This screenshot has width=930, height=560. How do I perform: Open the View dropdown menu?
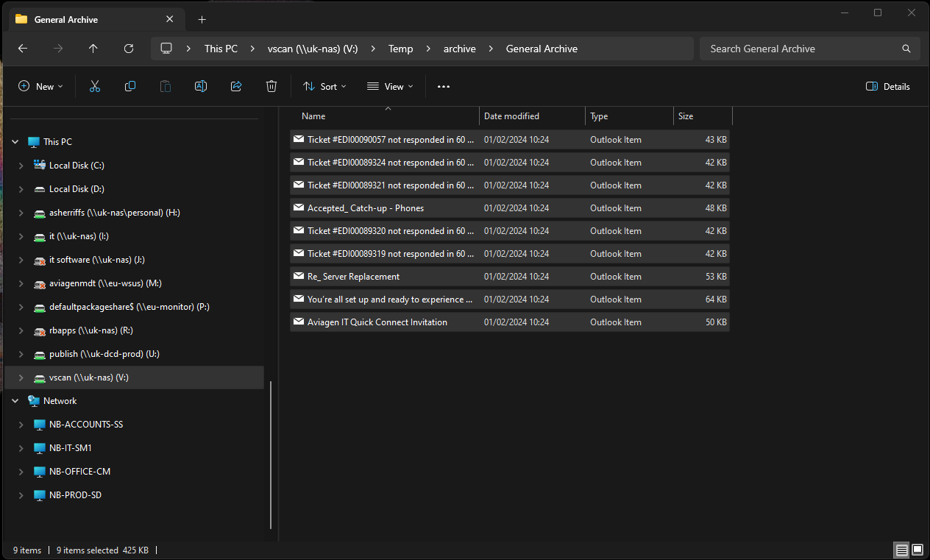pos(390,86)
